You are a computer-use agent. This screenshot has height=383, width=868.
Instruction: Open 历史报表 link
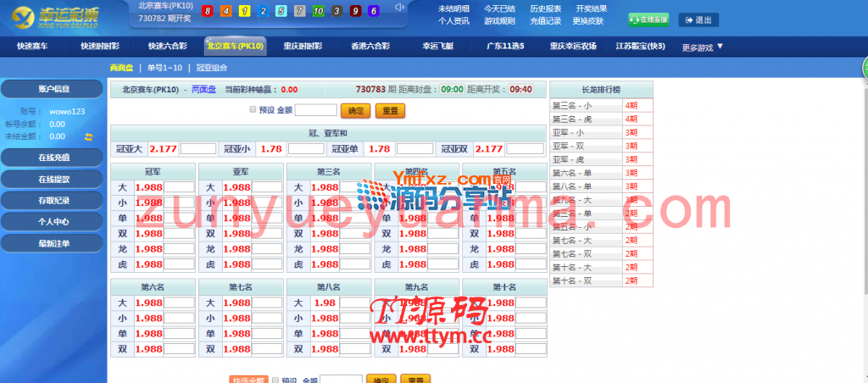[546, 8]
